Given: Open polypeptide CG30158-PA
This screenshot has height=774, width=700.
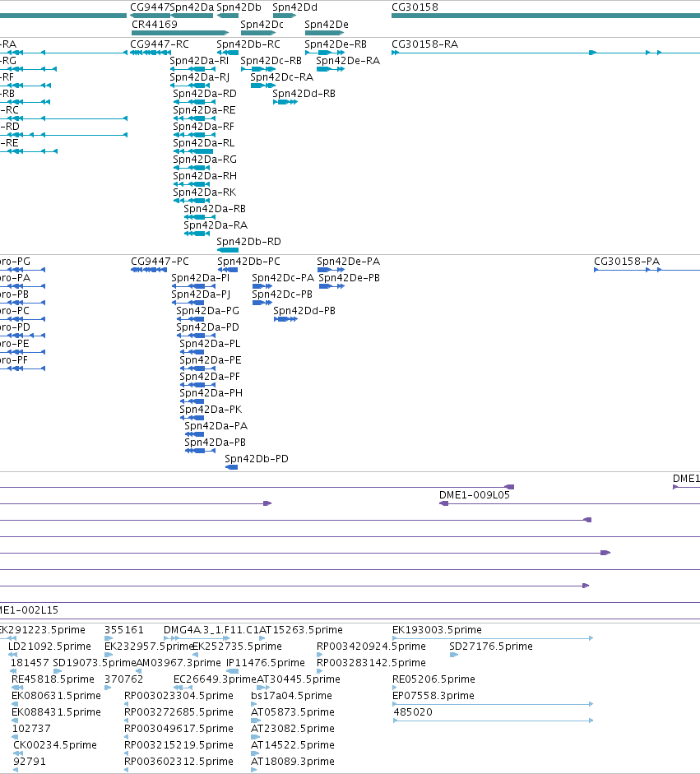Looking at the screenshot, I should pyautogui.click(x=647, y=270).
